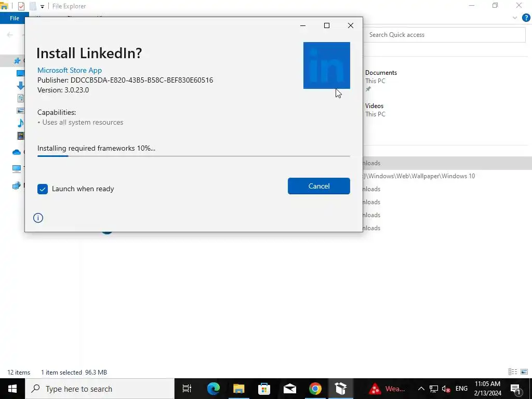Minimize the LinkedIn installer dialog
The image size is (532, 399).
point(303,25)
